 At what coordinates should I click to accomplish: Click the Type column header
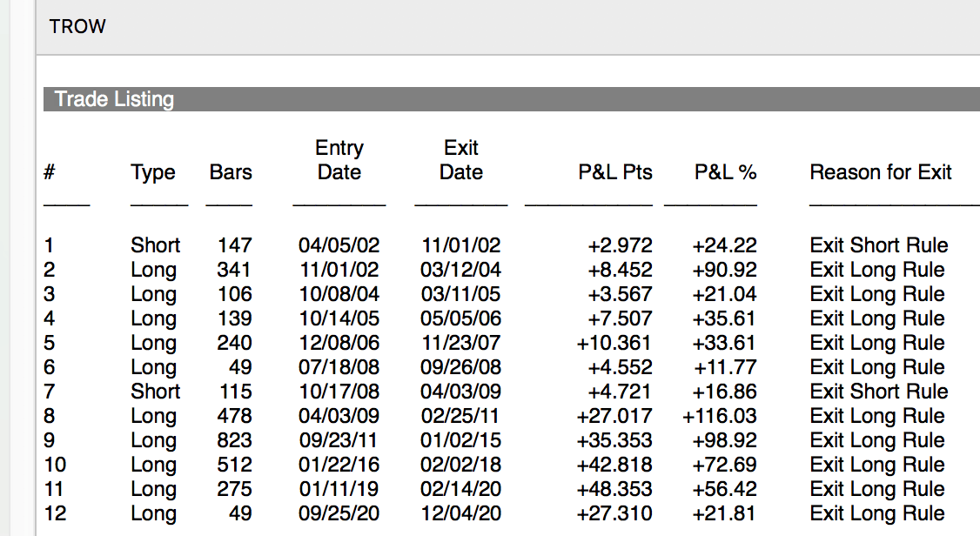153,173
